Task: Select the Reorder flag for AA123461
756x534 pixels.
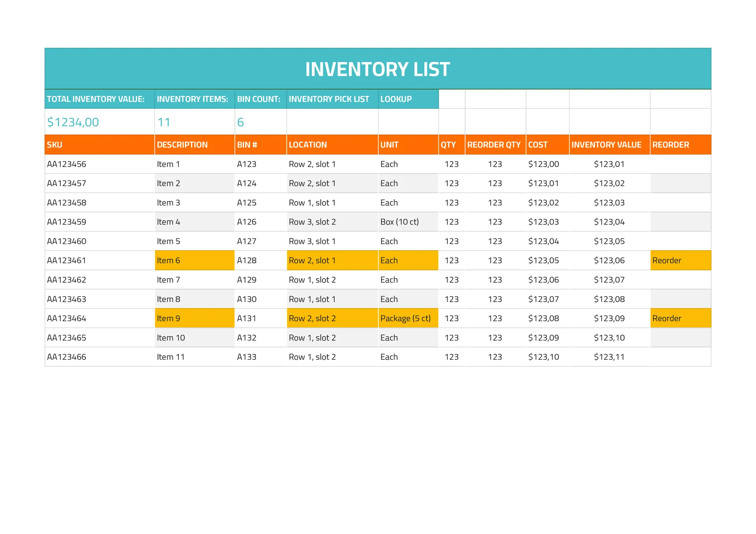Action: click(x=667, y=261)
